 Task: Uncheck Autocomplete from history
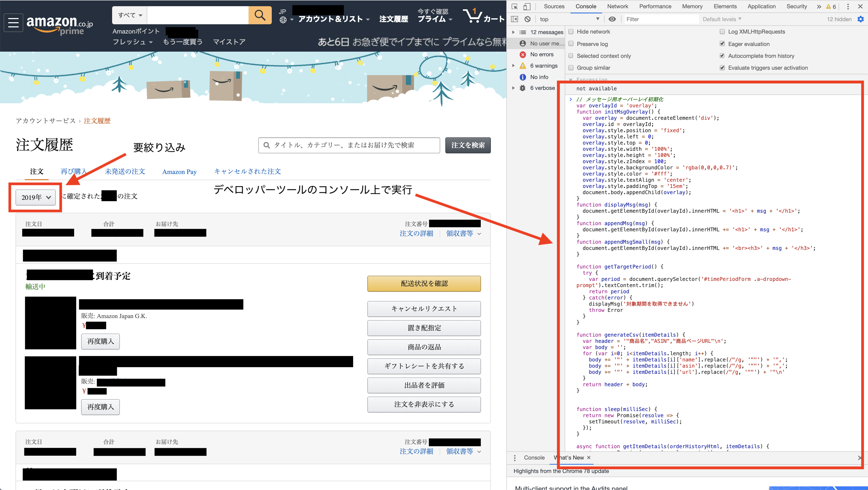pyautogui.click(x=722, y=56)
